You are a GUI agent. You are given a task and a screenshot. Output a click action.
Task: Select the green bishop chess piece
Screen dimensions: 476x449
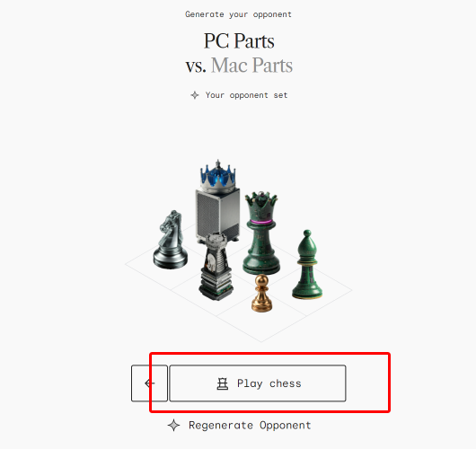coord(307,264)
